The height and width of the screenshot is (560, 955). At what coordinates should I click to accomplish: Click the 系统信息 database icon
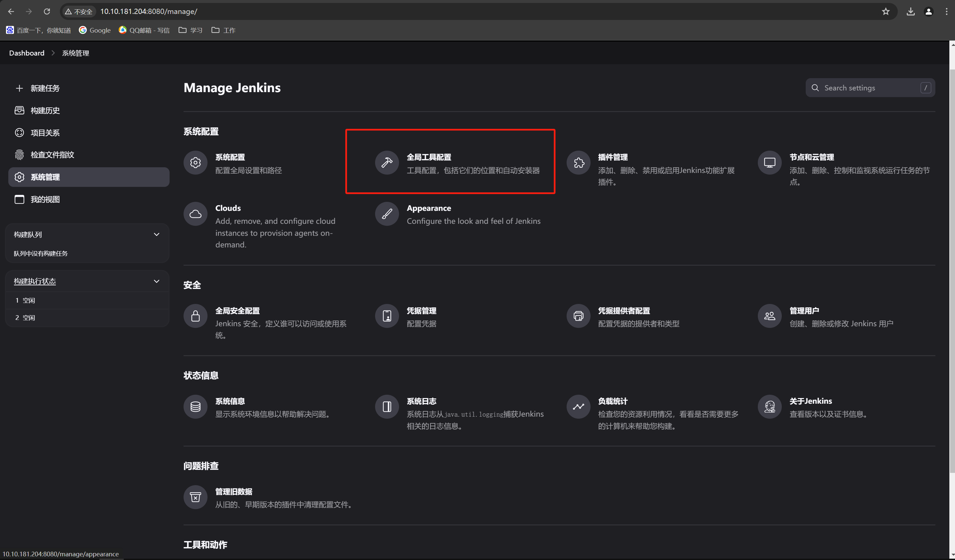point(195,407)
